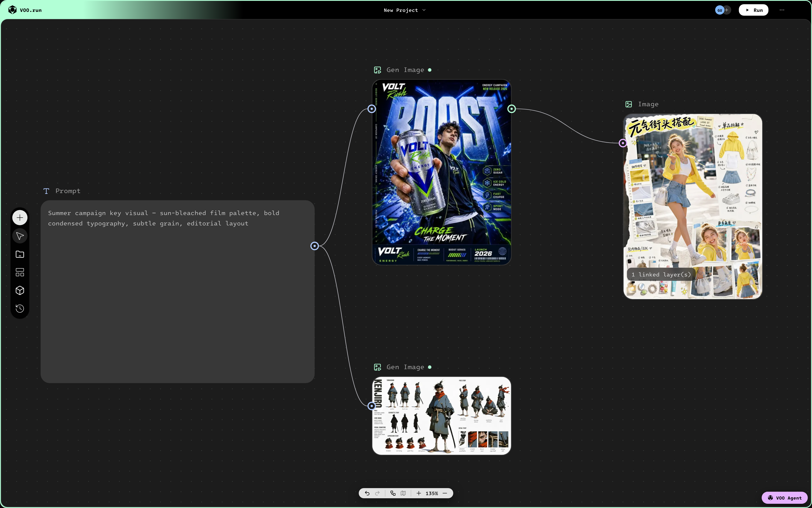Viewport: 812px width, 508px height.
Task: Open the VOO Agent button
Action: click(785, 498)
